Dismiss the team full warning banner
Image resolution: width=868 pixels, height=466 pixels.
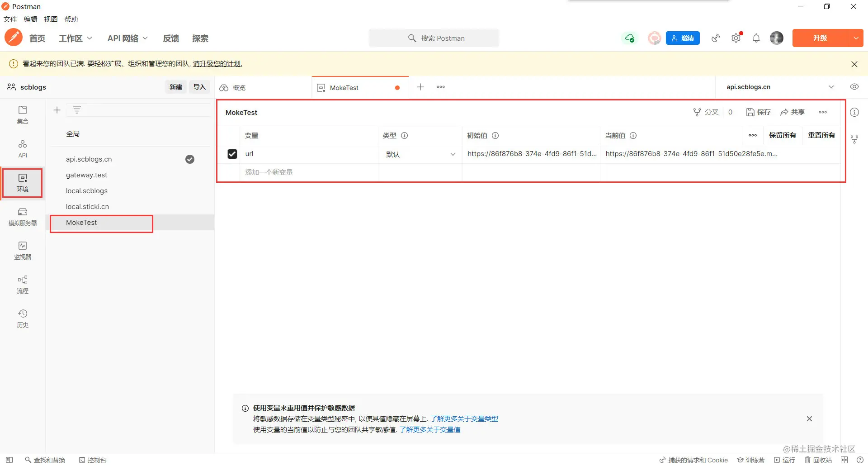pos(854,64)
